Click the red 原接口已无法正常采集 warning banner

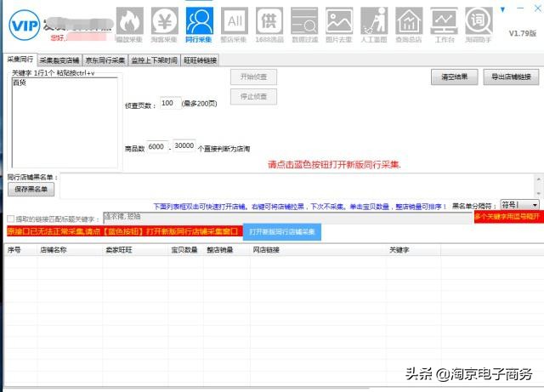125,231
